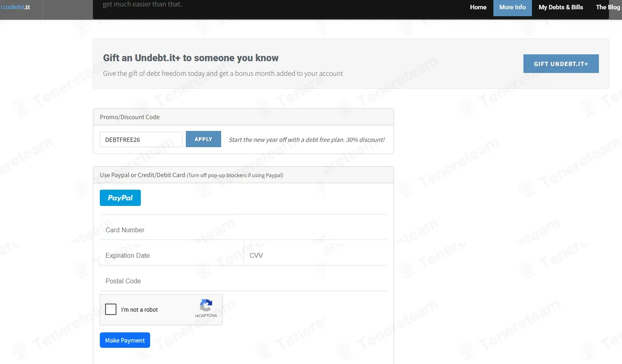
Task: Click the undebt.it logo
Action: coord(15,7)
